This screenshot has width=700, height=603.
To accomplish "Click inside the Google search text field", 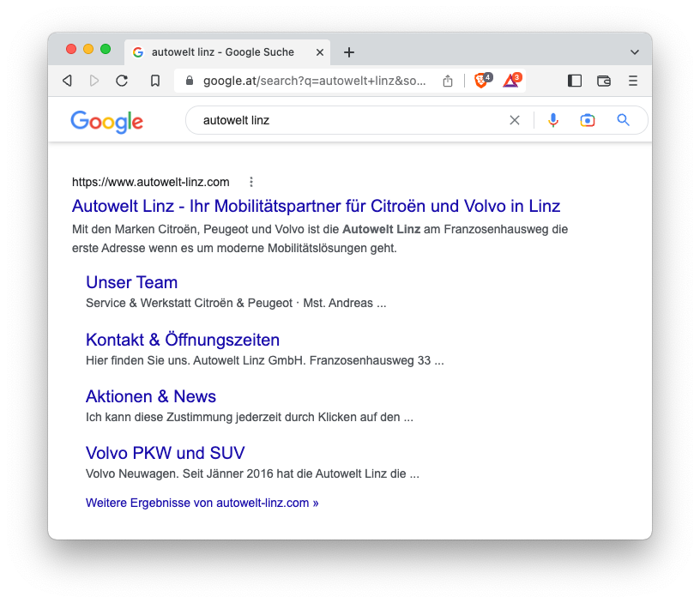I will 343,120.
